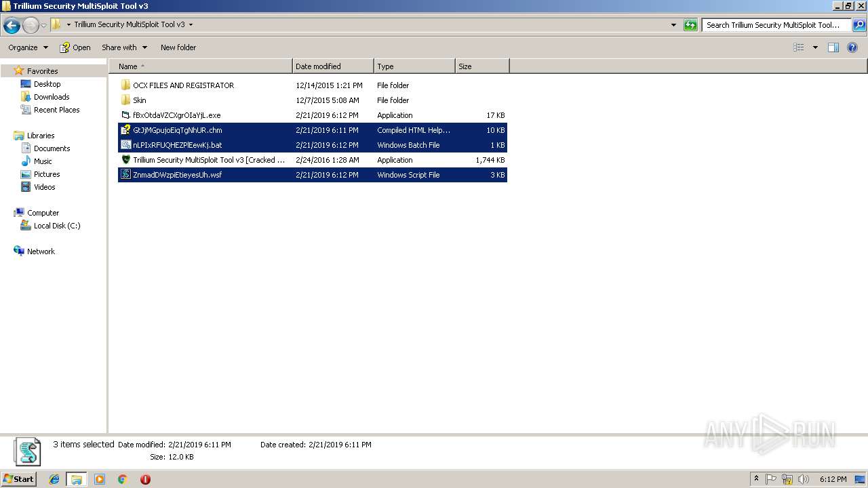868x488 pixels.
Task: Click the Forward navigation arrow
Action: [31, 26]
